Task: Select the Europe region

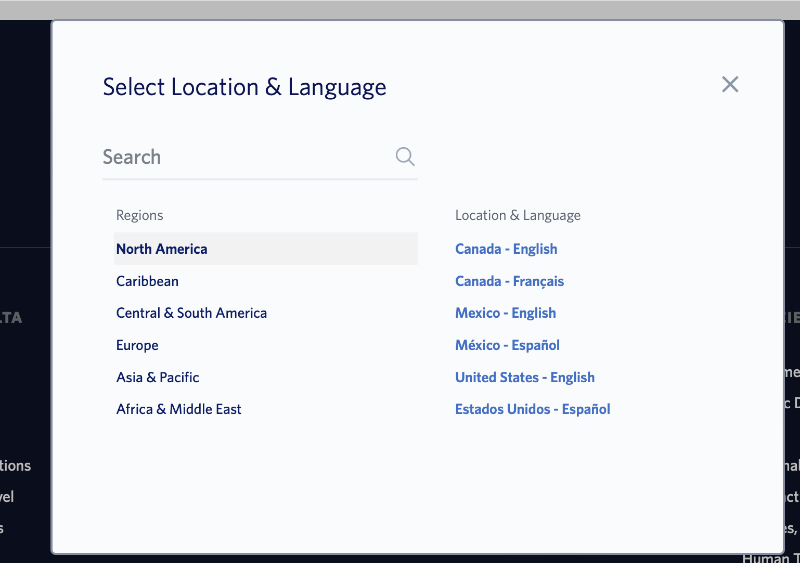Action: (x=137, y=345)
